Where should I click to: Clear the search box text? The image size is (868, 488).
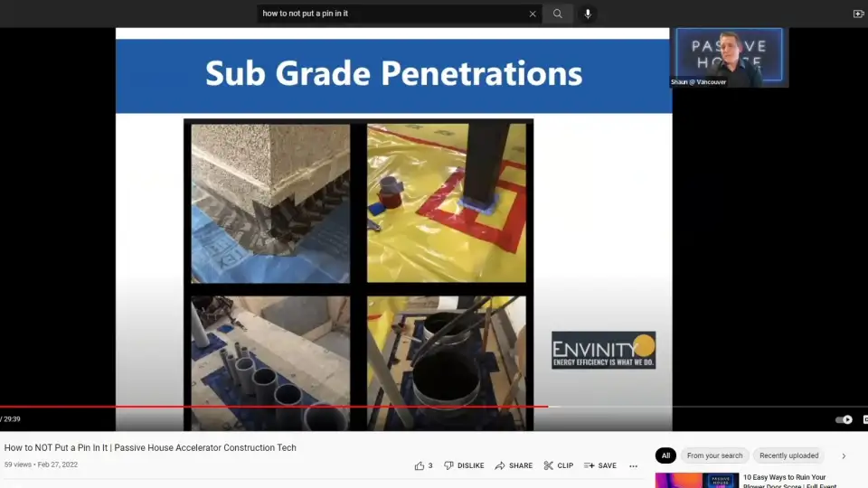[x=533, y=14]
